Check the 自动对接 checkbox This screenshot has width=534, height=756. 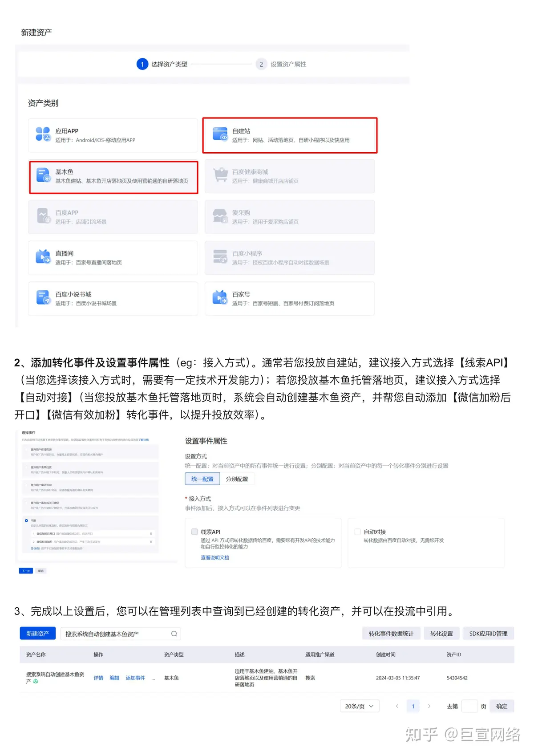[357, 532]
